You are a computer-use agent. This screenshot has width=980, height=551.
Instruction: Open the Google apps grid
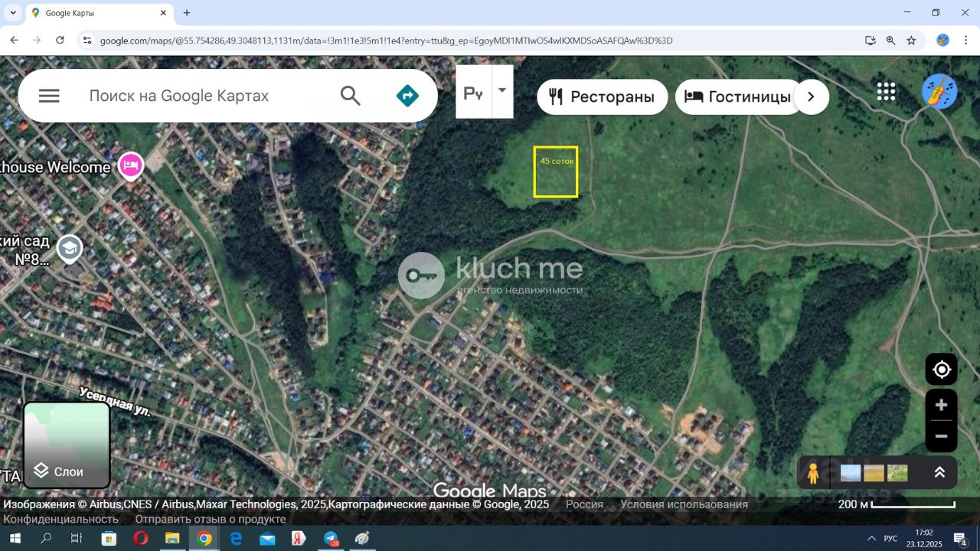886,92
